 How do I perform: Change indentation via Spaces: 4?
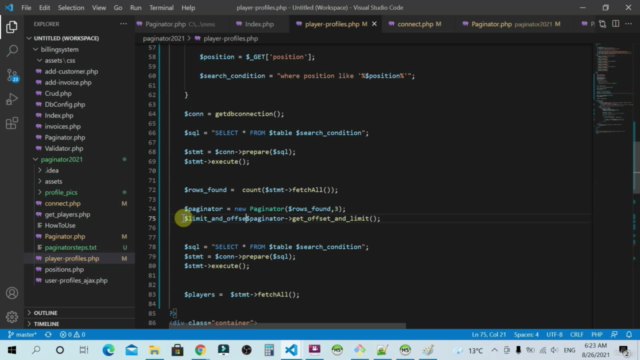point(526,335)
